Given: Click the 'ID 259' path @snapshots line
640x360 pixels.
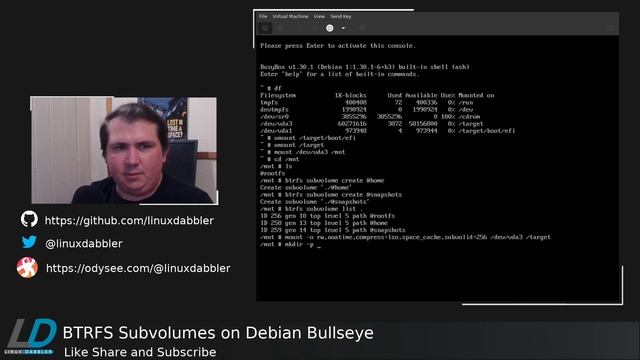Looking at the screenshot, I should click(333, 230).
